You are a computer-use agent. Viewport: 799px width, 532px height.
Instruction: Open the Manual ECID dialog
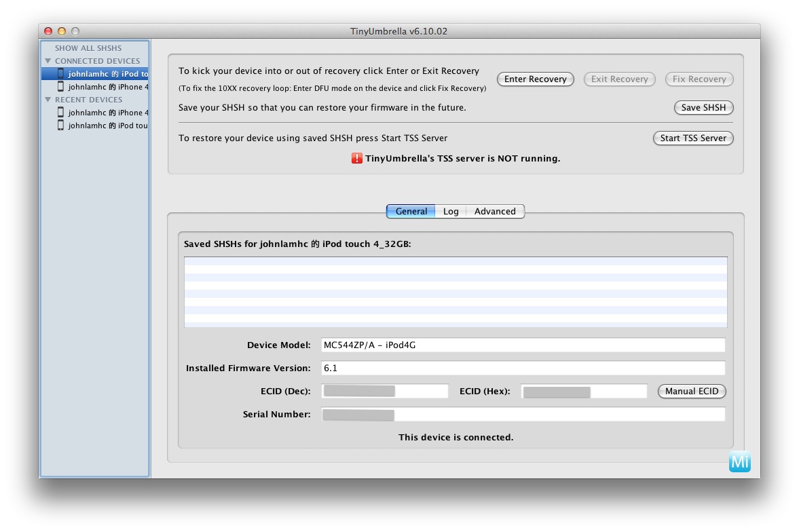[x=692, y=392]
